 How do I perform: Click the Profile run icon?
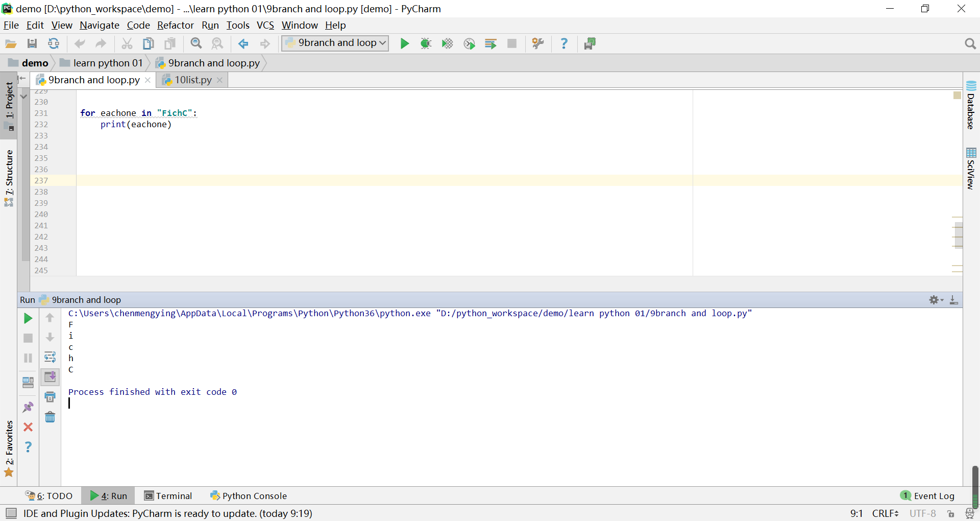coord(469,44)
